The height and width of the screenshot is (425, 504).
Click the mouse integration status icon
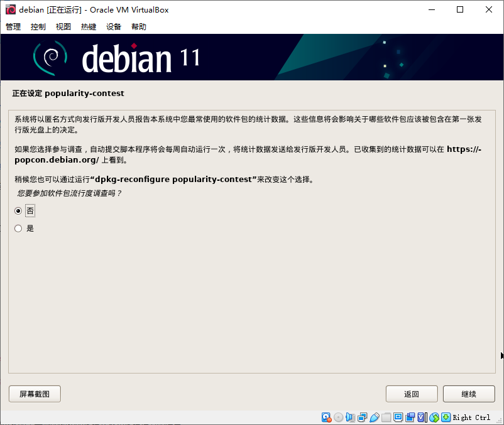434,417
